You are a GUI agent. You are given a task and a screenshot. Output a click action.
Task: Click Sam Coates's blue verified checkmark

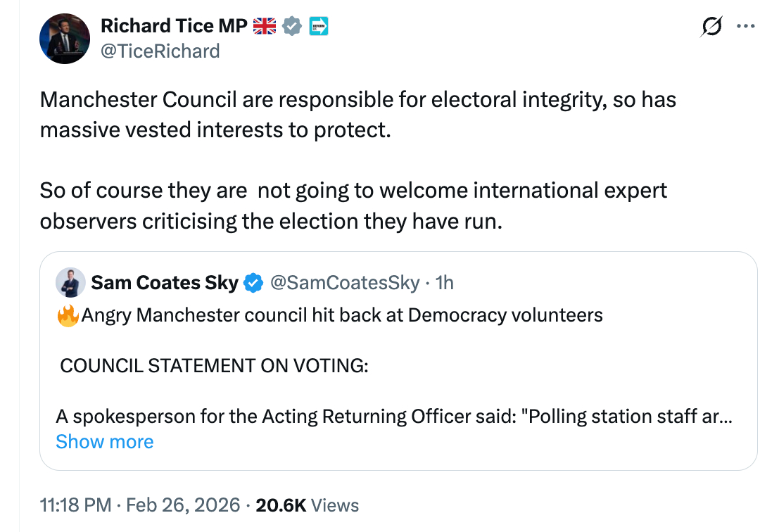coord(253,283)
